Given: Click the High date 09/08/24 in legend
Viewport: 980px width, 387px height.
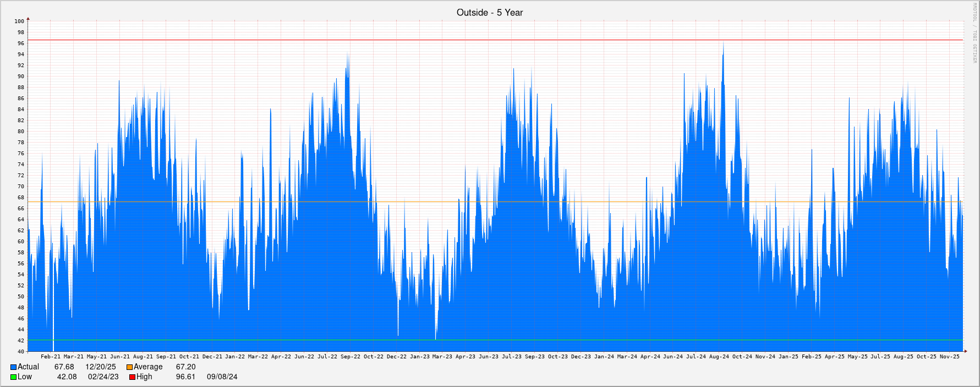Looking at the screenshot, I should pyautogui.click(x=222, y=377).
